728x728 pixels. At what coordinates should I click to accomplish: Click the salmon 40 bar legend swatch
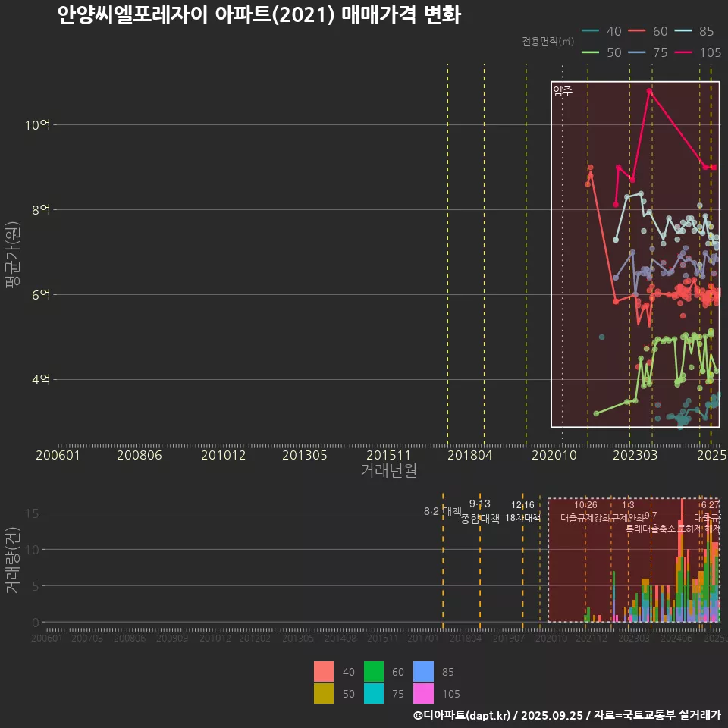point(324,672)
